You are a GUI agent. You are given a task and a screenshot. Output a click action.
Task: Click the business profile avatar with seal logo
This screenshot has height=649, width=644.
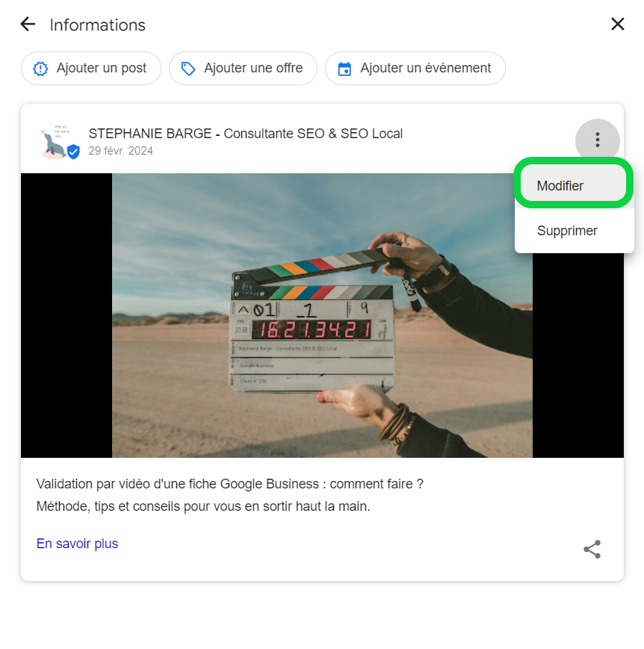click(x=58, y=141)
